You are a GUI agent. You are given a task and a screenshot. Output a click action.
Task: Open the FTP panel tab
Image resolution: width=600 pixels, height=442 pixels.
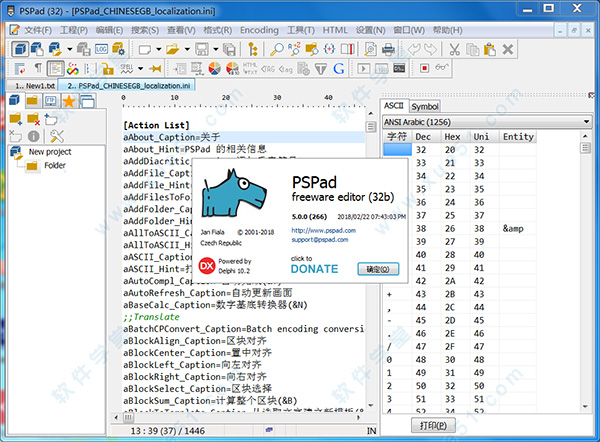point(51,101)
